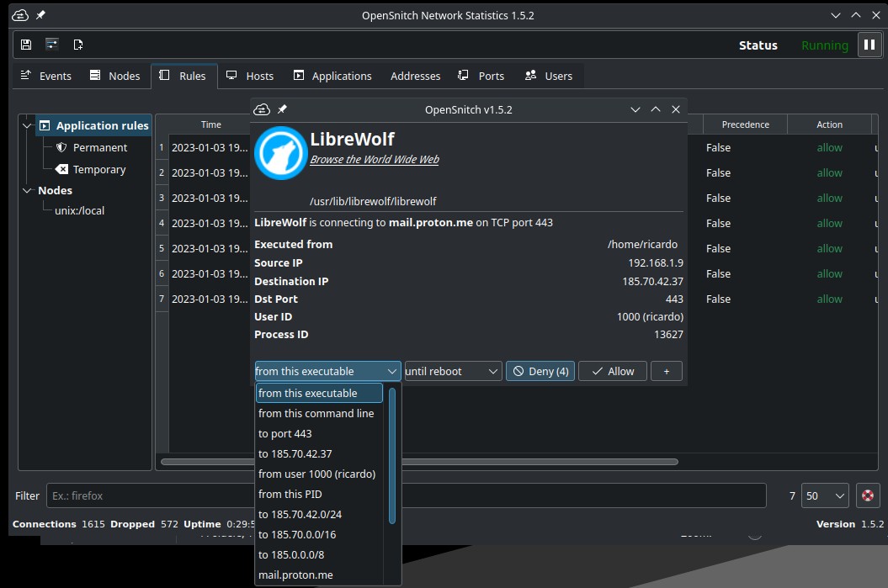Click the "/home/ricardo" Executed from value
Screen dimensions: 888x588
pos(642,245)
